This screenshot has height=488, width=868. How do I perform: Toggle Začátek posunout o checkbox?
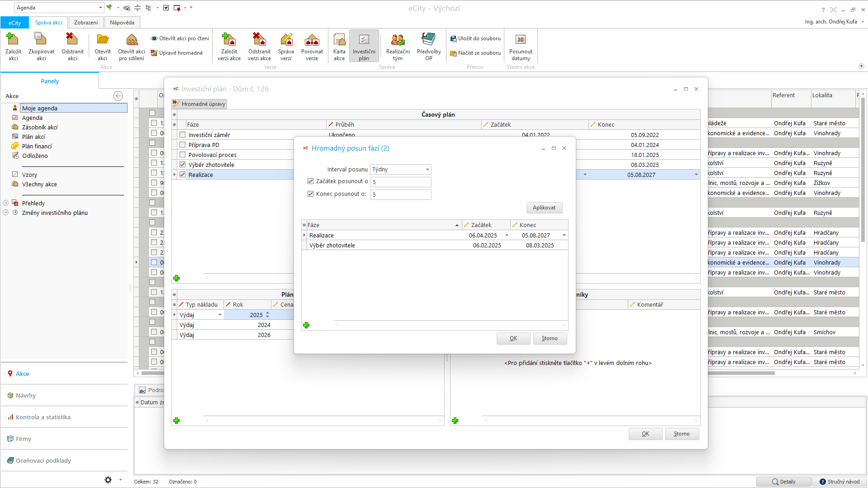310,181
